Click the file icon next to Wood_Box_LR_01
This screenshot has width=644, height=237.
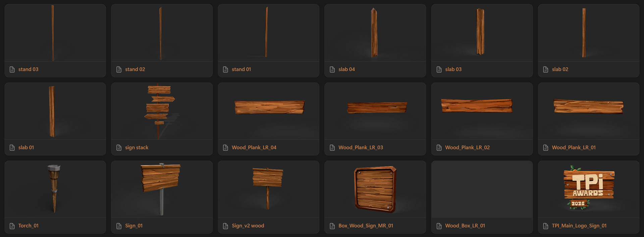[439, 226]
